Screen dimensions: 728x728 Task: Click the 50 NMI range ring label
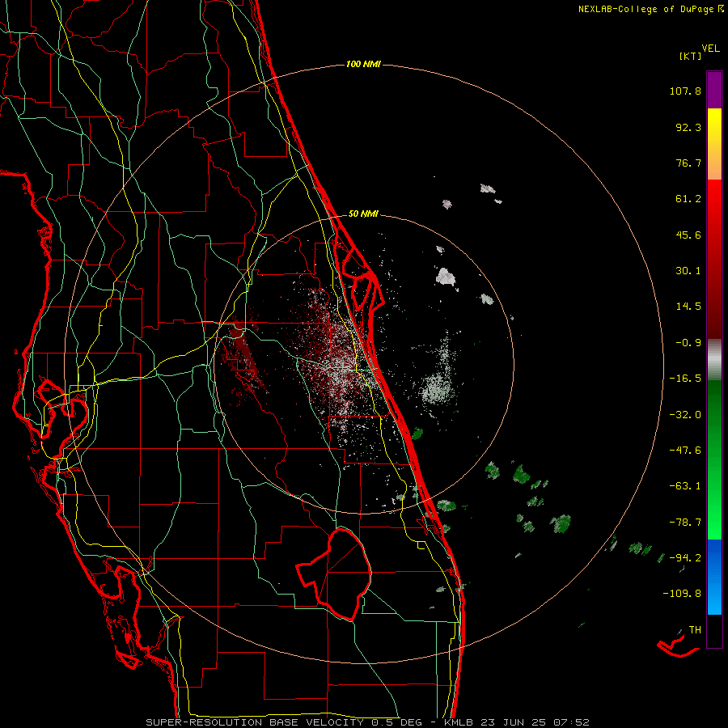click(363, 214)
